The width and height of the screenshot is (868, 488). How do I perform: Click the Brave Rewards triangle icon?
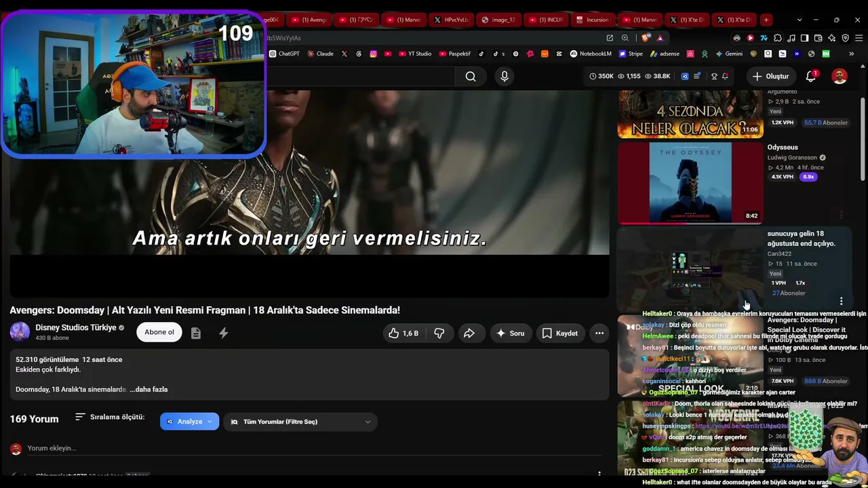pos(660,38)
